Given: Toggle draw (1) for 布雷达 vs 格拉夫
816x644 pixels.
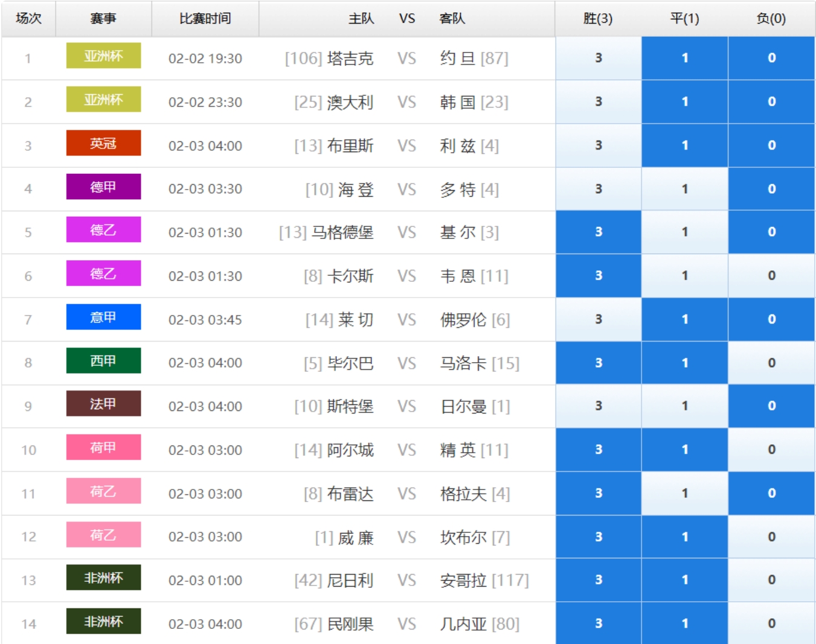Looking at the screenshot, I should [685, 493].
